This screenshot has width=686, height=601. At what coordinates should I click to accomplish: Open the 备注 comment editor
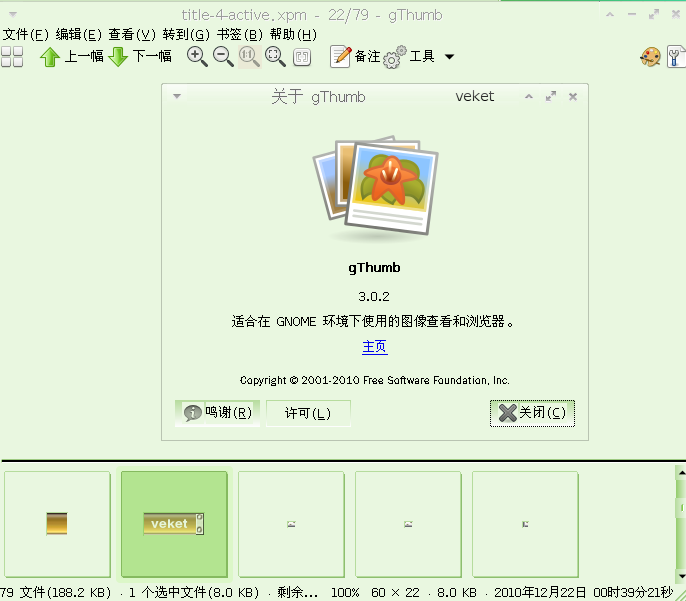(355, 56)
